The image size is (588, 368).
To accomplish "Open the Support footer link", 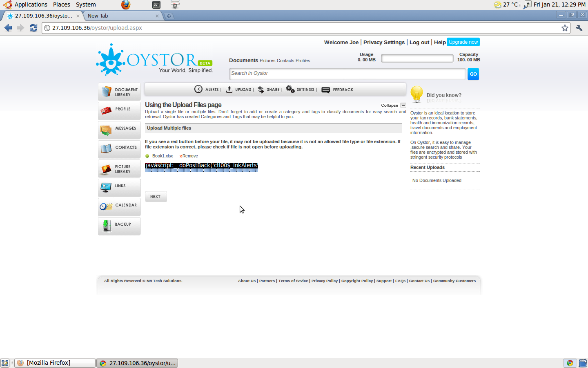I will [384, 281].
